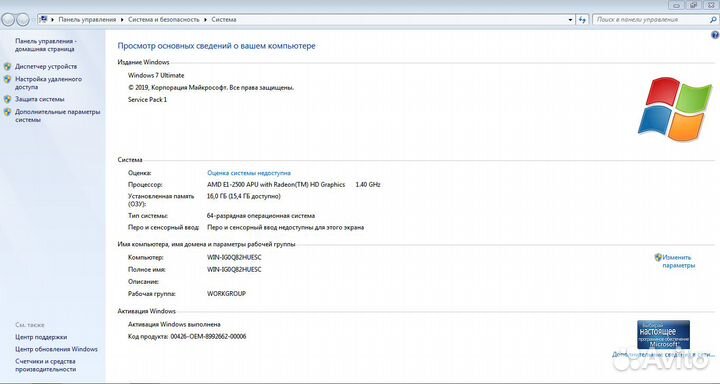
Task: Open Панель управления - домашняя страница
Action: tap(45, 45)
